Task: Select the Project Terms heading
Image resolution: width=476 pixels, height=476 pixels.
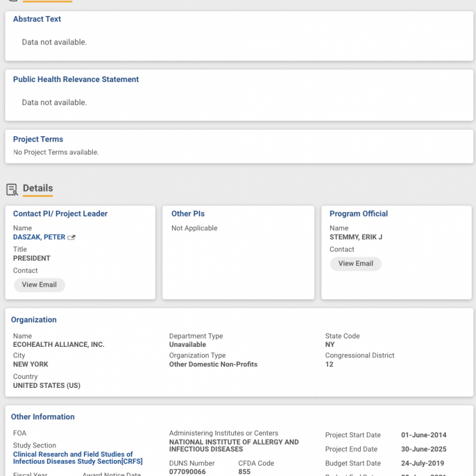Action: point(38,139)
